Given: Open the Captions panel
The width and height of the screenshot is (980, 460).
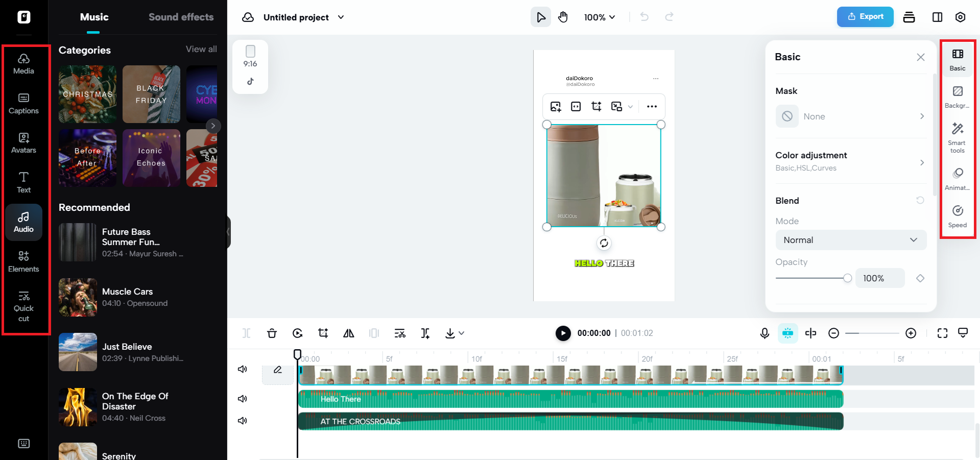Looking at the screenshot, I should click(x=23, y=104).
